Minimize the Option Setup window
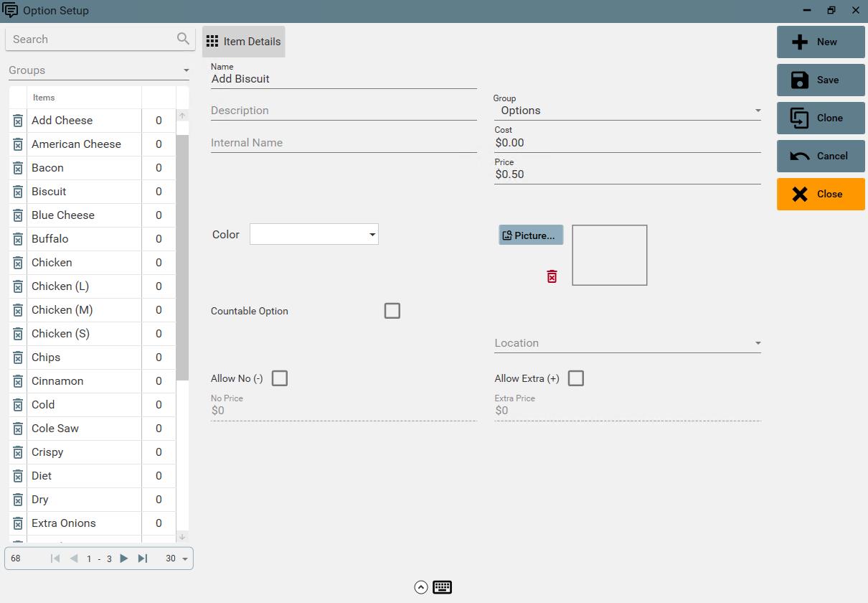 tap(808, 11)
